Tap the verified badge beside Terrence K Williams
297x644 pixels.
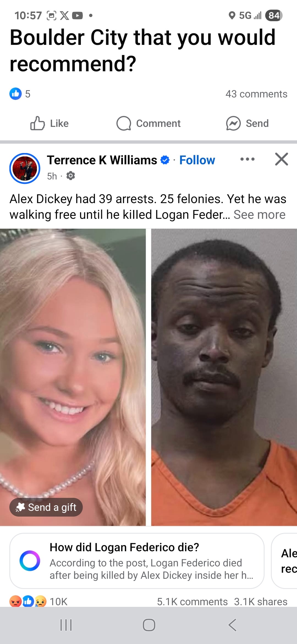coord(165,160)
